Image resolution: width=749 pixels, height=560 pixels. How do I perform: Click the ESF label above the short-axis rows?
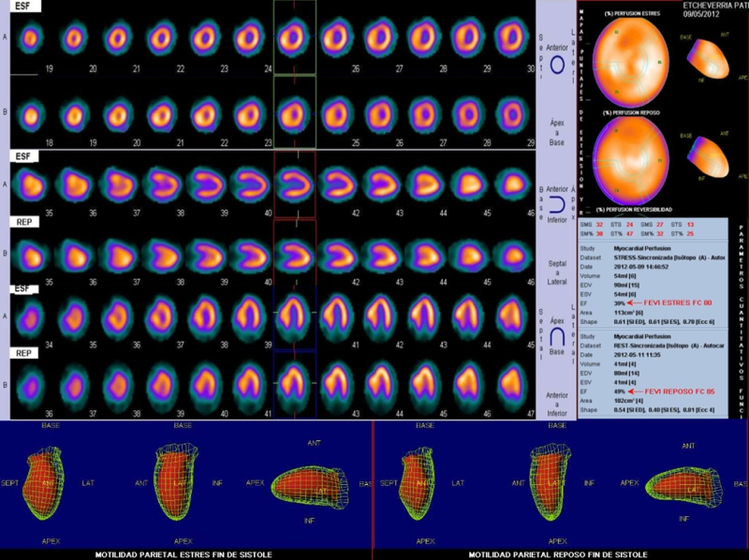pos(22,6)
